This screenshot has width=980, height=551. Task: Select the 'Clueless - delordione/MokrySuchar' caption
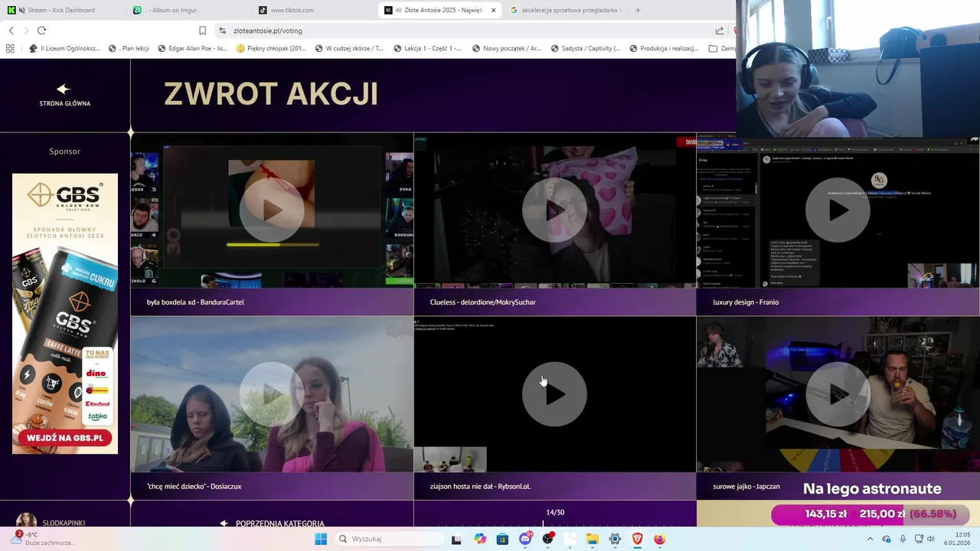click(482, 302)
